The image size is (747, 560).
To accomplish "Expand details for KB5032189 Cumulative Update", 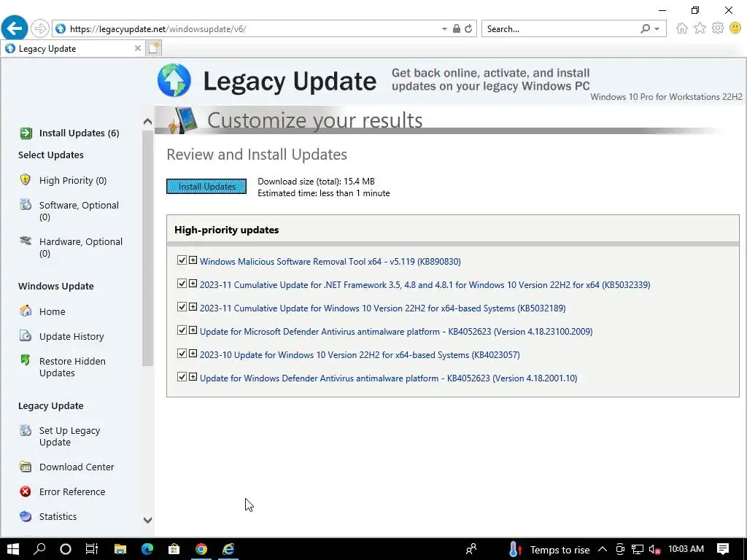I will (x=193, y=307).
